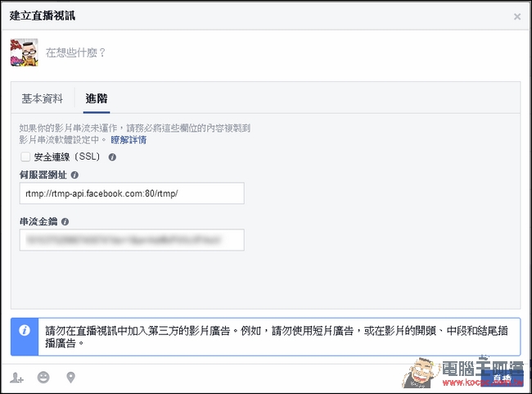Click info icon next to 安全連線 (SSL)
This screenshot has height=394, width=532.
(112, 157)
